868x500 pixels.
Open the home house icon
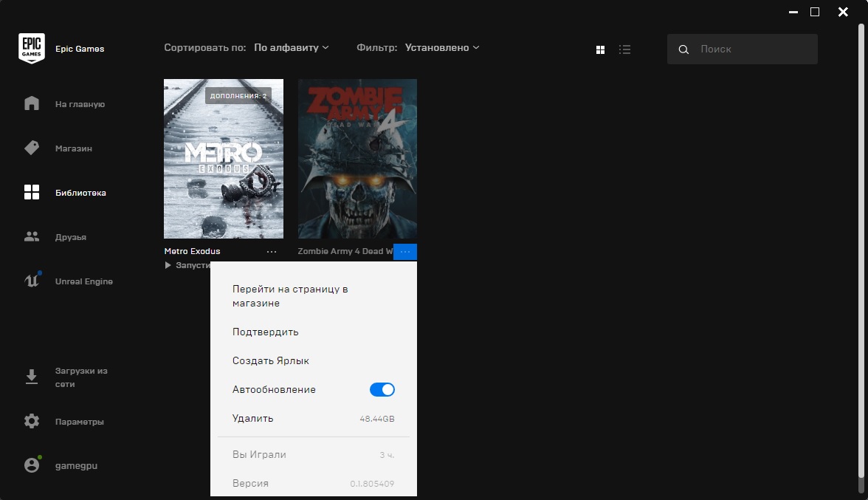pos(32,103)
